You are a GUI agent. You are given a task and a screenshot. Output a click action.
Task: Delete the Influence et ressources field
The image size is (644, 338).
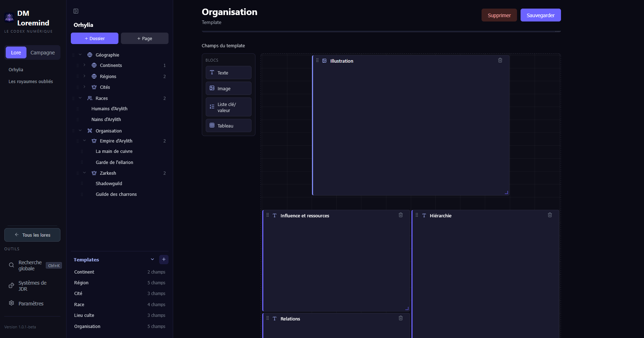[x=401, y=215]
